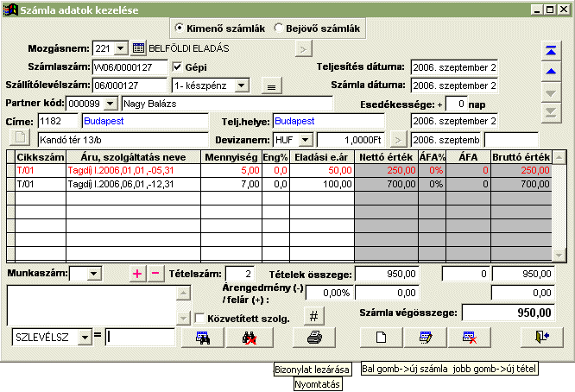The width and height of the screenshot is (575, 392).
Task: Go to previous record with up arrow
Action: tap(551, 72)
